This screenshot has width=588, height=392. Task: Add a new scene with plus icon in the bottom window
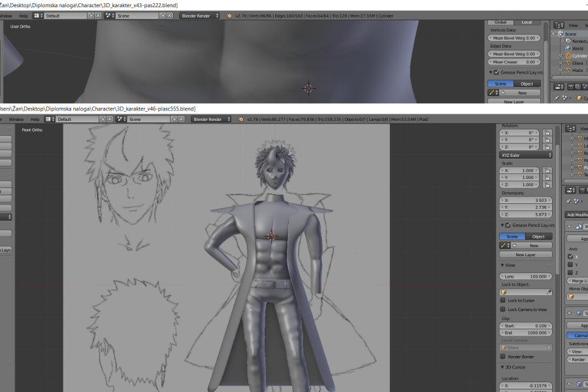pyautogui.click(x=174, y=120)
